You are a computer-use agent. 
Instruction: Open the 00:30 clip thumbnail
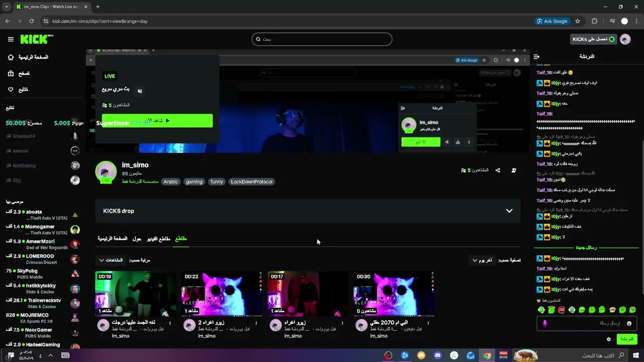point(393,294)
